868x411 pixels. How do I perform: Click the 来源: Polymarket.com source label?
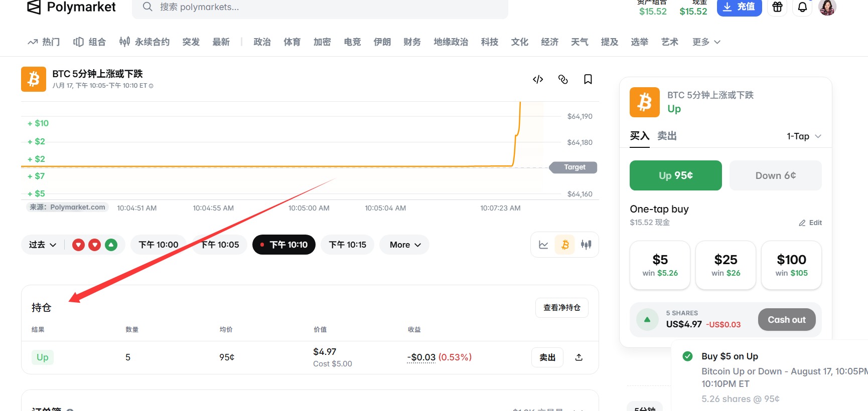[x=68, y=207]
